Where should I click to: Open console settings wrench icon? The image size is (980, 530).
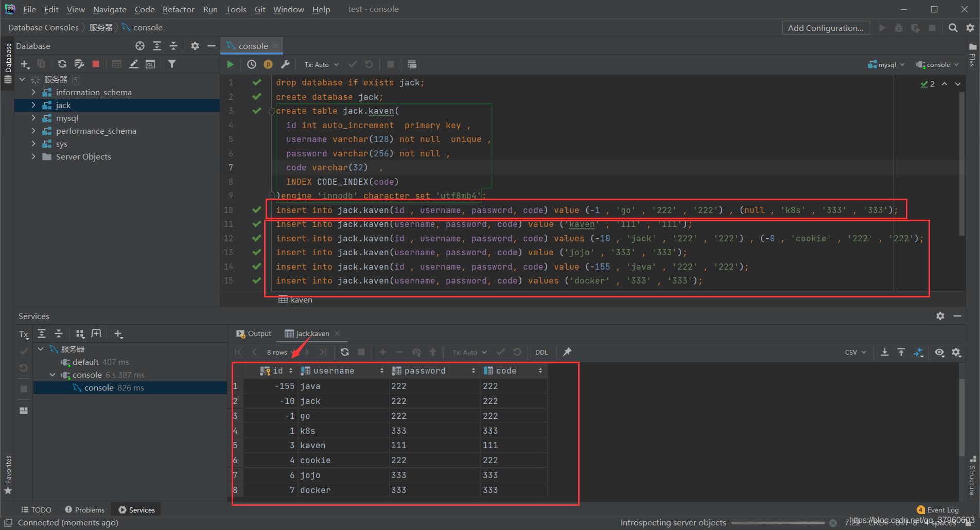(x=285, y=64)
